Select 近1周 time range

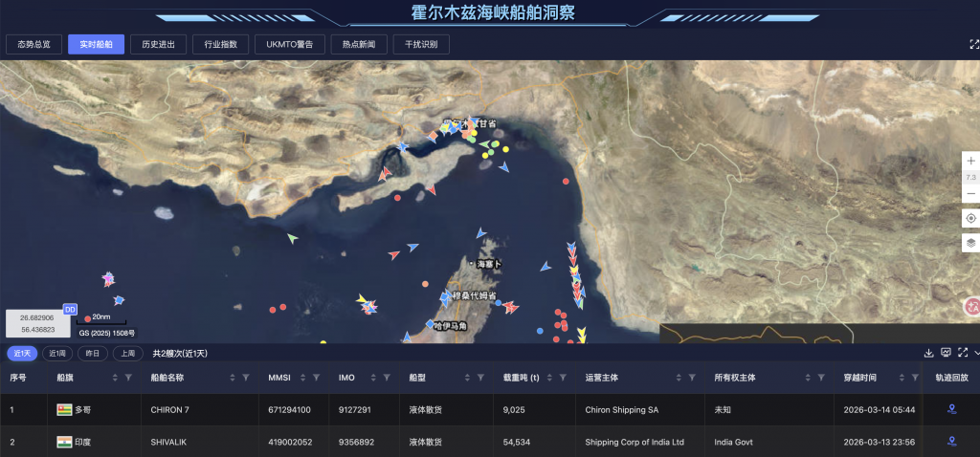(57, 354)
